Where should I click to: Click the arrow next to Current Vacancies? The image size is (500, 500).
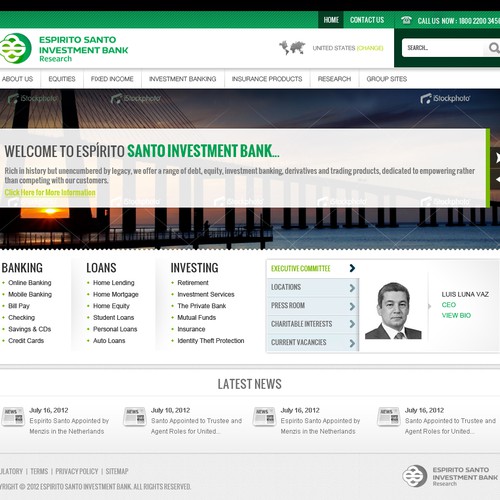[352, 343]
